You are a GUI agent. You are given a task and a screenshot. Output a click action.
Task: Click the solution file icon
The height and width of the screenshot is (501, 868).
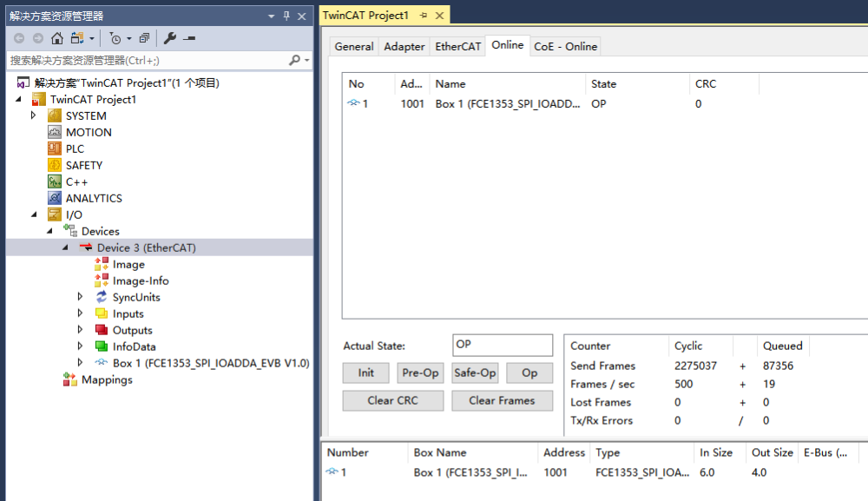click(x=23, y=83)
